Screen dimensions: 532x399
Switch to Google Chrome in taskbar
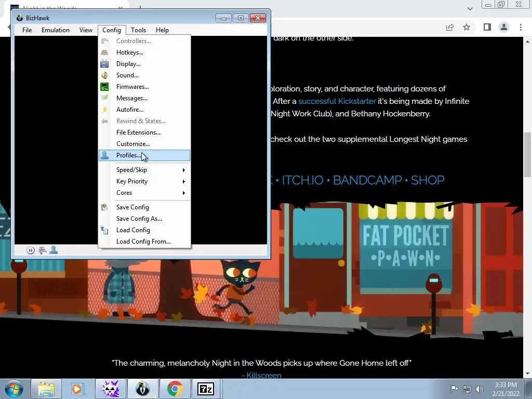click(175, 389)
